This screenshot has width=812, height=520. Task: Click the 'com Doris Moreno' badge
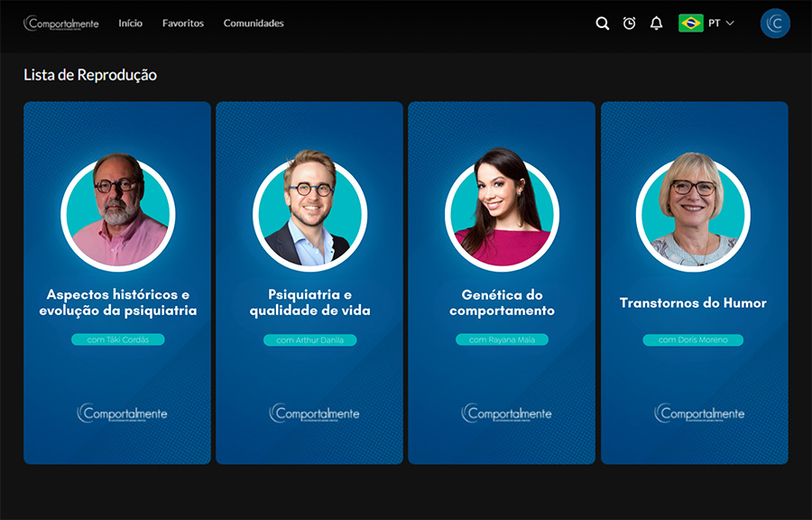click(x=693, y=340)
